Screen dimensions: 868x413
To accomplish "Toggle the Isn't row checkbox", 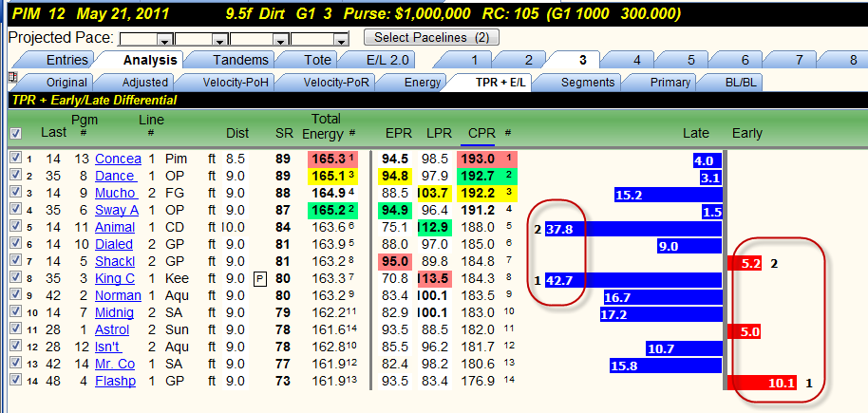I will click(x=15, y=346).
